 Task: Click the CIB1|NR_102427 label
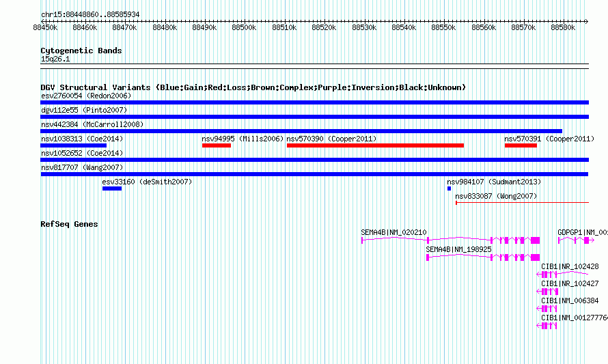click(570, 283)
